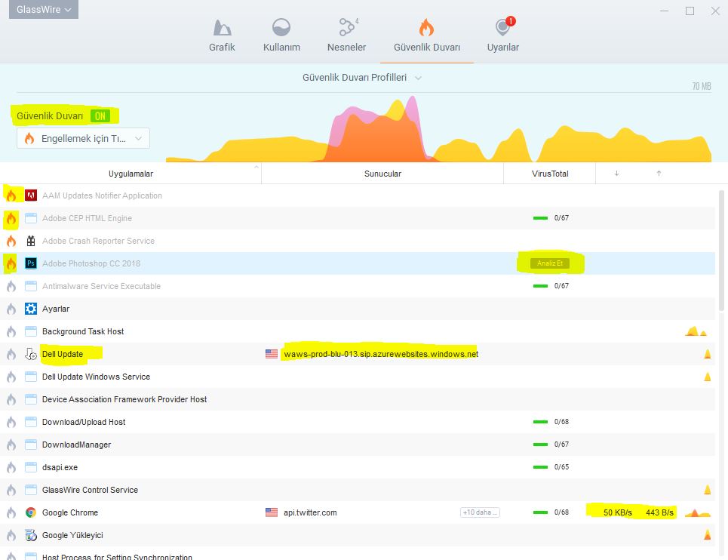This screenshot has height=560, width=728.
Task: Block Download/Upload Host flame icon
Action: [x=11, y=422]
